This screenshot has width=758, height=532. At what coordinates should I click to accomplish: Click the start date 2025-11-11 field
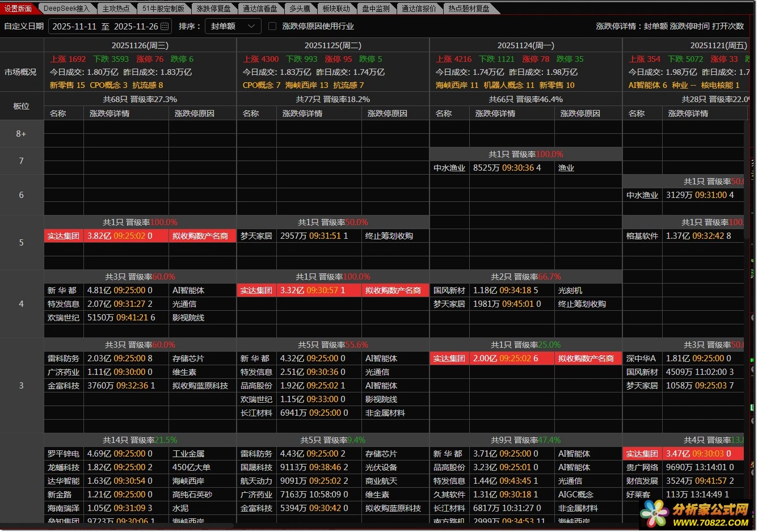[74, 26]
